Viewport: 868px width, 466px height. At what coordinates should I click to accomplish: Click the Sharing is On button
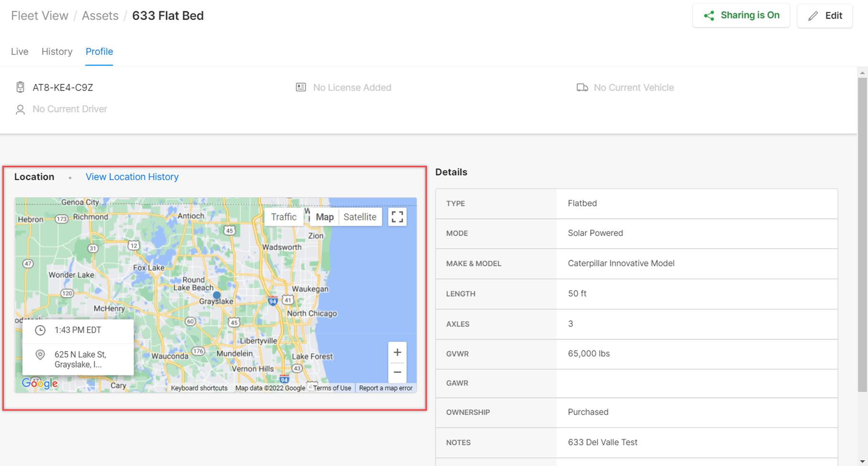click(741, 16)
